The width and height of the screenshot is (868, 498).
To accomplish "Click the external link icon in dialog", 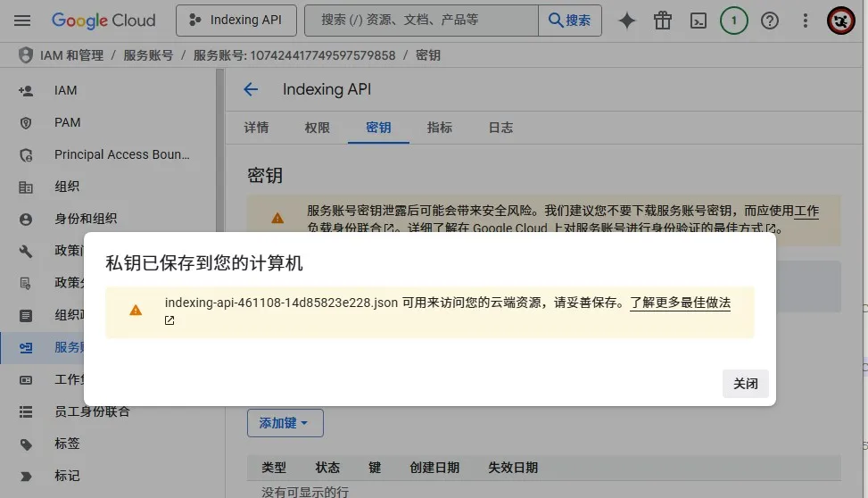I will click(169, 320).
